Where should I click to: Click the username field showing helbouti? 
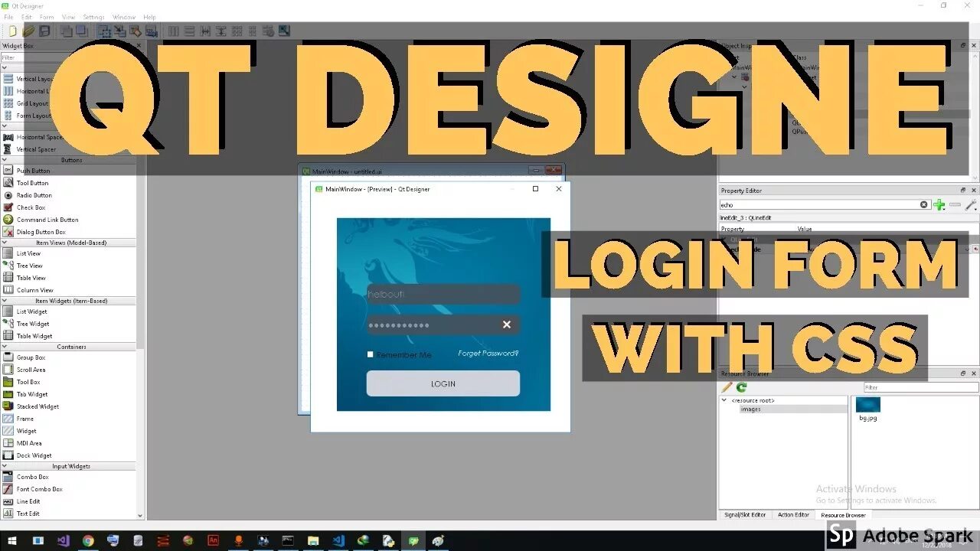point(443,294)
